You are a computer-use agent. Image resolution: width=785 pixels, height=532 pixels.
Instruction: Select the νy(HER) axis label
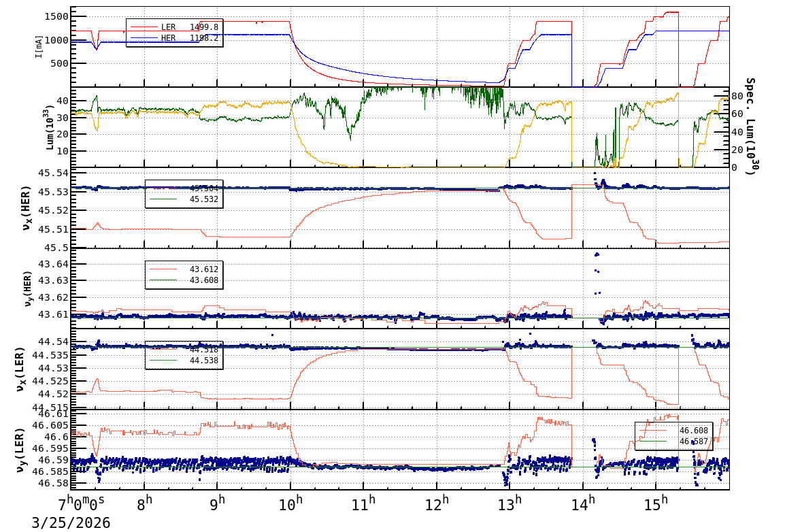point(27,288)
